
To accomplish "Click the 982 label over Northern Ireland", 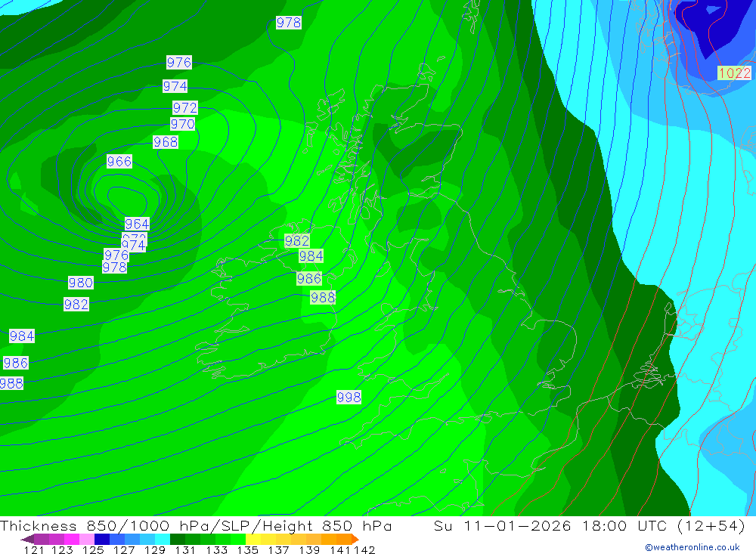I will (x=297, y=240).
